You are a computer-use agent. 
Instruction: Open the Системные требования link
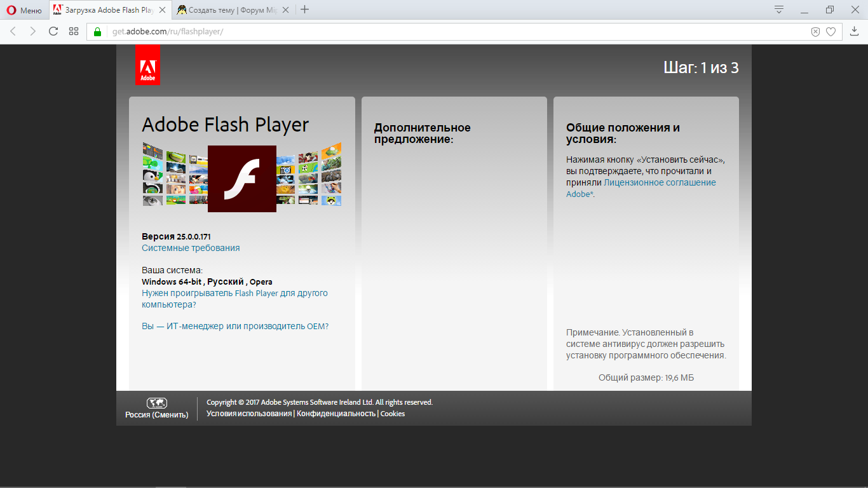point(191,248)
